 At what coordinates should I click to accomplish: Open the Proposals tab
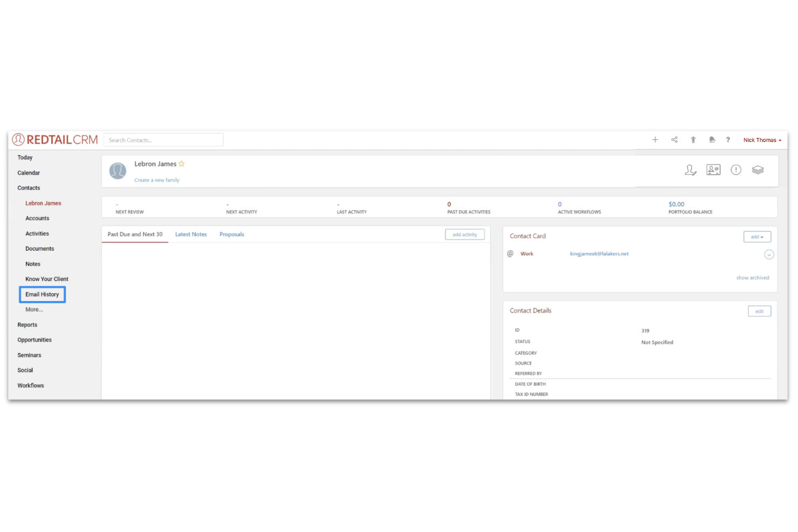[232, 234]
